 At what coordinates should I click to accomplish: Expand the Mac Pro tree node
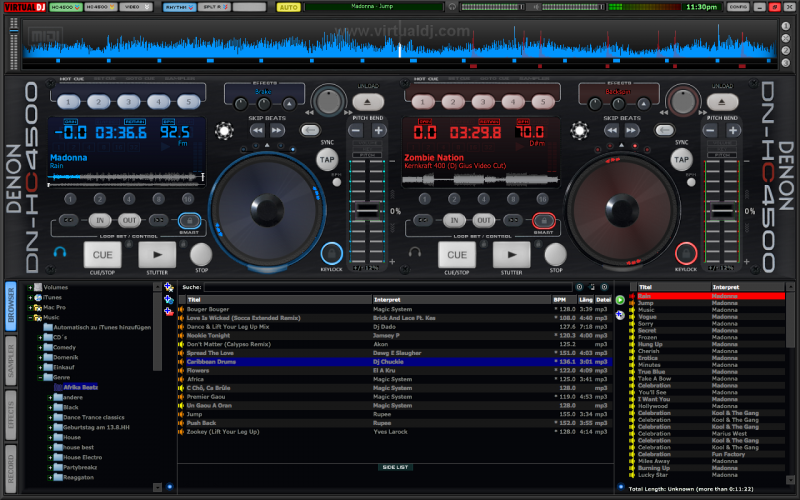(x=30, y=308)
